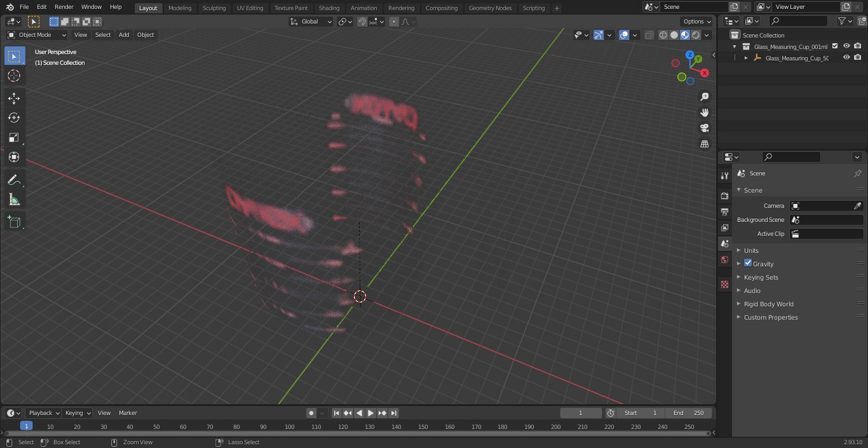Select the Annotate pencil tool
Viewport: 868px width, 448px height.
click(14, 180)
